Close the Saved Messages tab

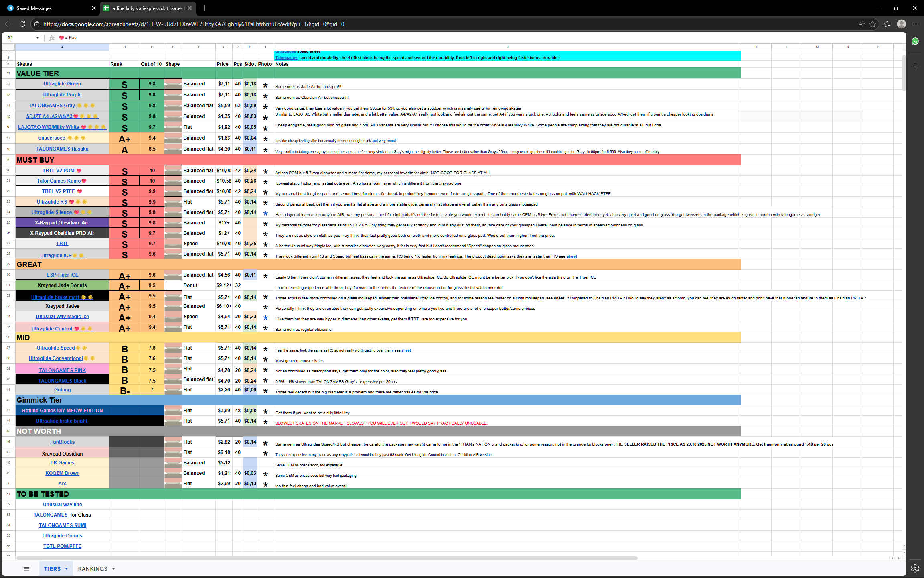pos(94,8)
